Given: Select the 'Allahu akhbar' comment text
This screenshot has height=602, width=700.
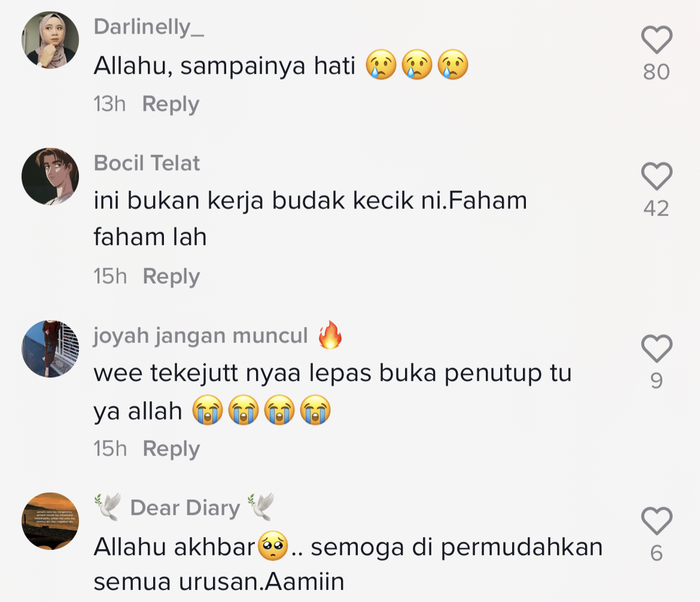Looking at the screenshot, I should pos(348,564).
